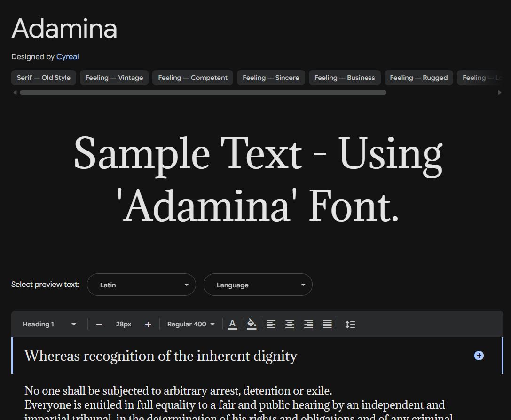Select the Feeling — Rugged tag
This screenshot has height=420, width=511.
click(419, 78)
